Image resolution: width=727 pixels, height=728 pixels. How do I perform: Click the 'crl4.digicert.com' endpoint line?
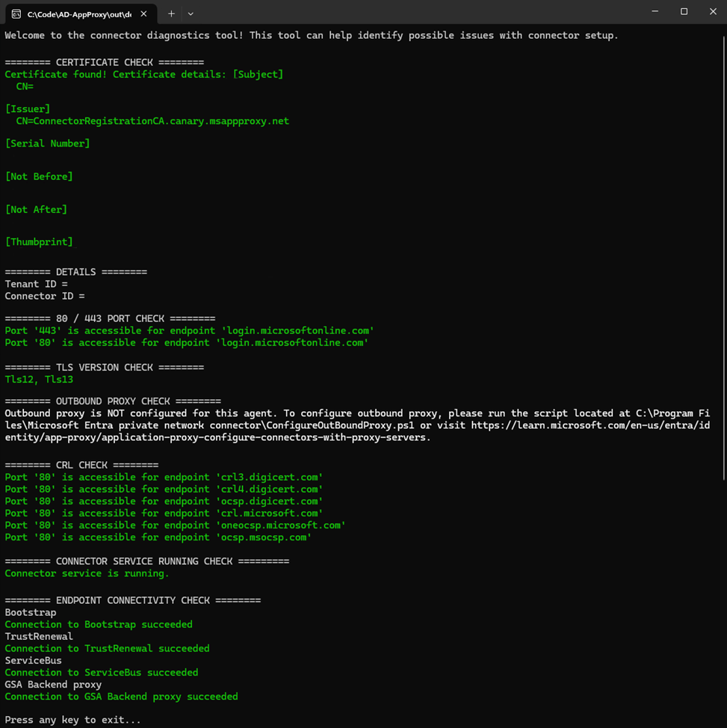pyautogui.click(x=164, y=490)
